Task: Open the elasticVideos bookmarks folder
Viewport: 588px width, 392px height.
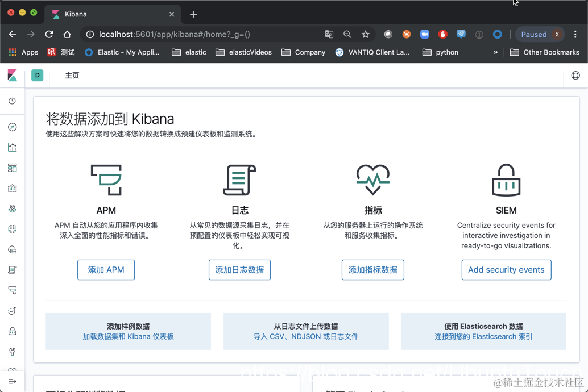Action: tap(244, 52)
